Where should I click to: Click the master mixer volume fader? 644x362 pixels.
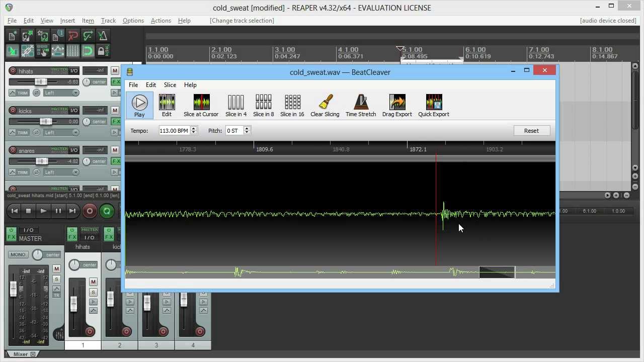pyautogui.click(x=14, y=289)
